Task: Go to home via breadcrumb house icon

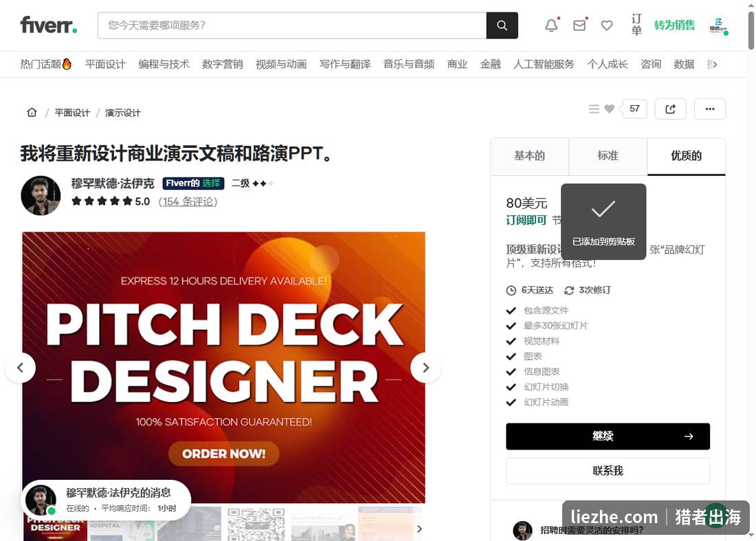Action: (x=32, y=112)
